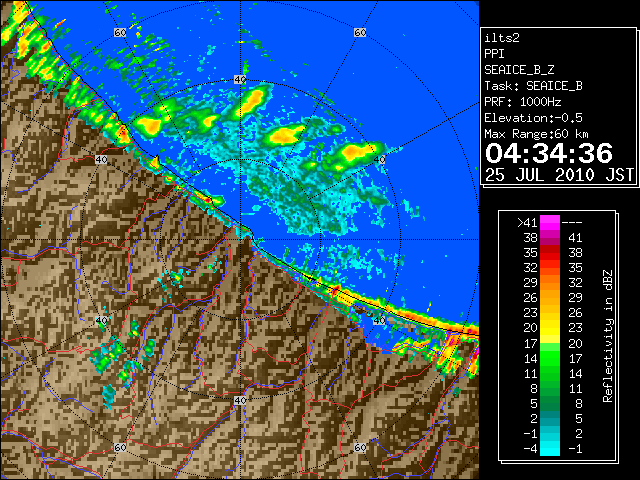
Task: Pick the 5–8 dBZ dark green swatch
Action: [550, 403]
